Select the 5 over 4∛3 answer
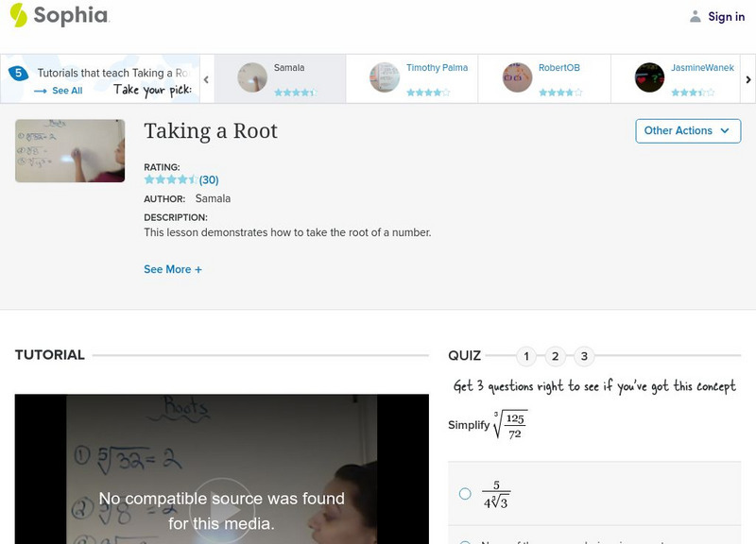756x544 pixels. (x=462, y=491)
